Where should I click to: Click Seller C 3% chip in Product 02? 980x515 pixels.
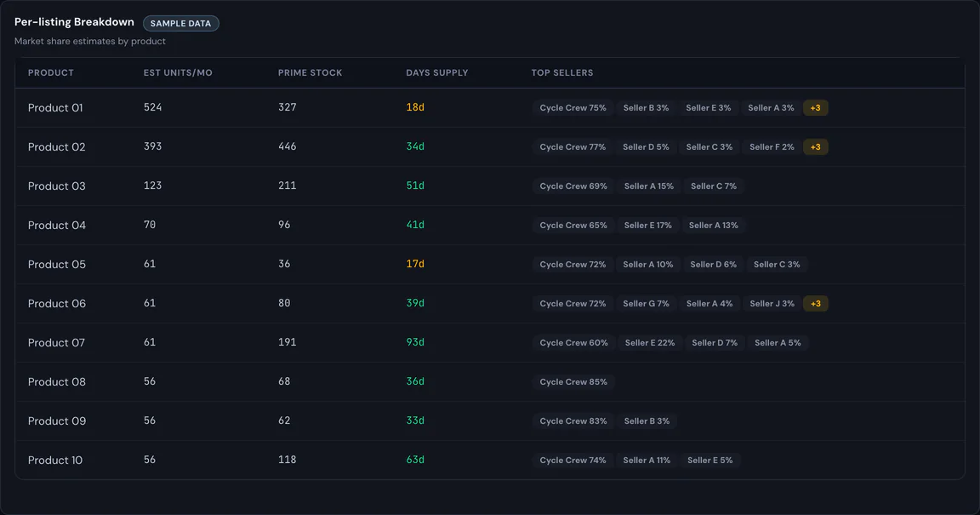click(x=709, y=147)
